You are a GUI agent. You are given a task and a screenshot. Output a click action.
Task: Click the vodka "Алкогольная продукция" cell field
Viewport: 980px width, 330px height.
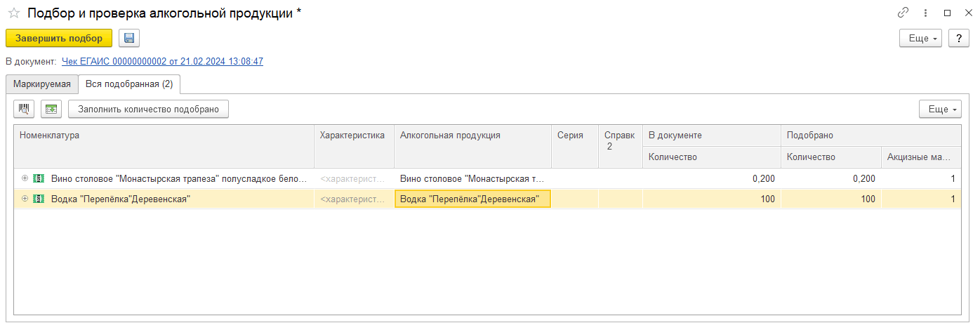[472, 199]
